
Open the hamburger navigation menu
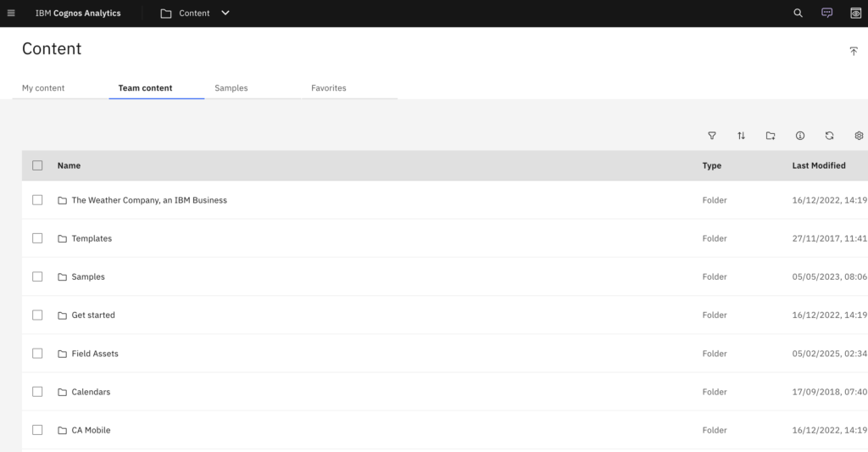(x=11, y=14)
